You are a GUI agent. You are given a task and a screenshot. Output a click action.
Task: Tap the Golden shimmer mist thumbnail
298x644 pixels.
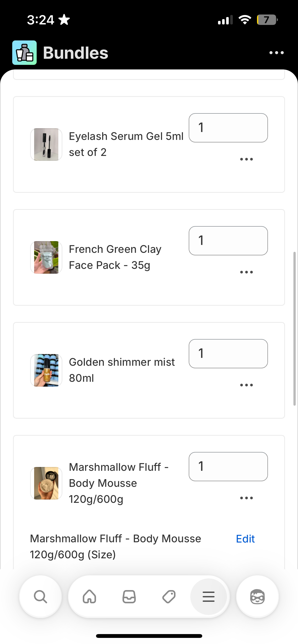point(46,370)
